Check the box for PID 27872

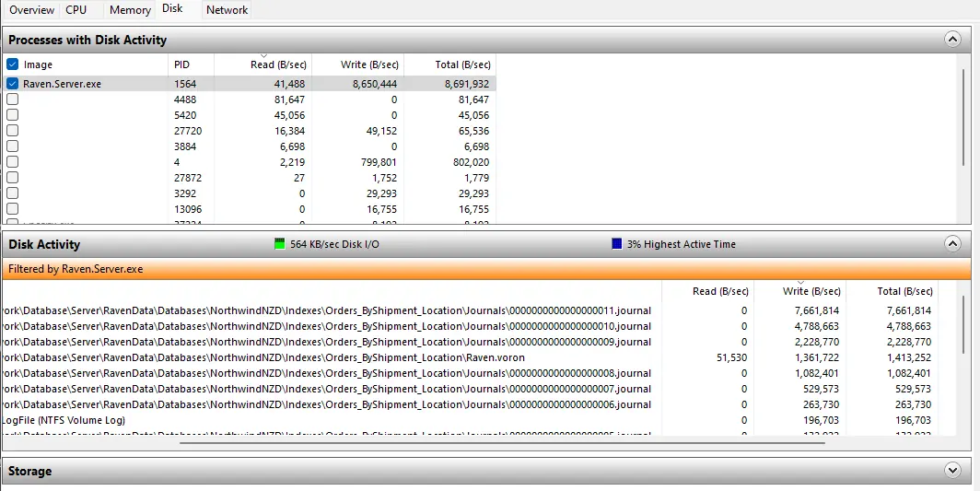coord(13,177)
